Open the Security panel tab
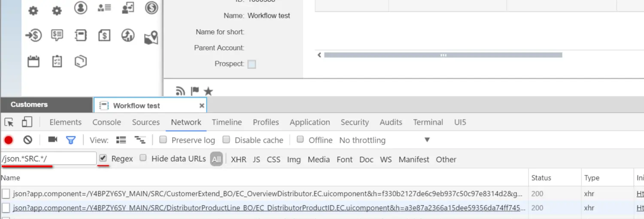 (x=355, y=122)
